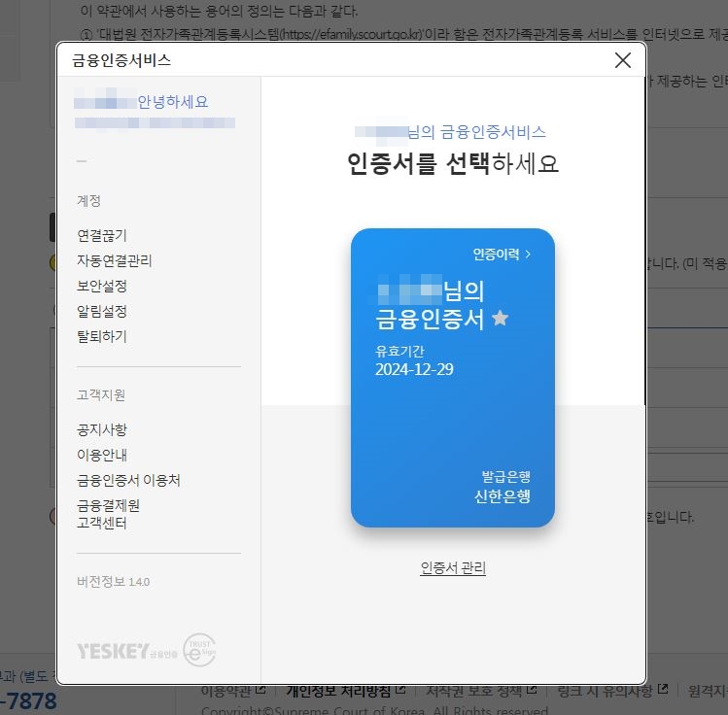Viewport: 728px width, 715px height.
Task: Click 버전정보 1.4.0 text
Action: tap(114, 581)
